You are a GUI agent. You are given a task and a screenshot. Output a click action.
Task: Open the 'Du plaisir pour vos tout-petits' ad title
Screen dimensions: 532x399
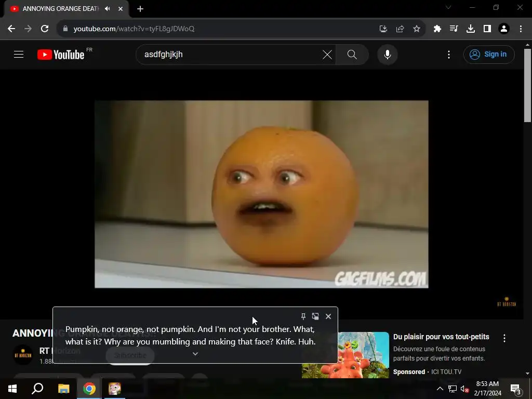click(441, 337)
